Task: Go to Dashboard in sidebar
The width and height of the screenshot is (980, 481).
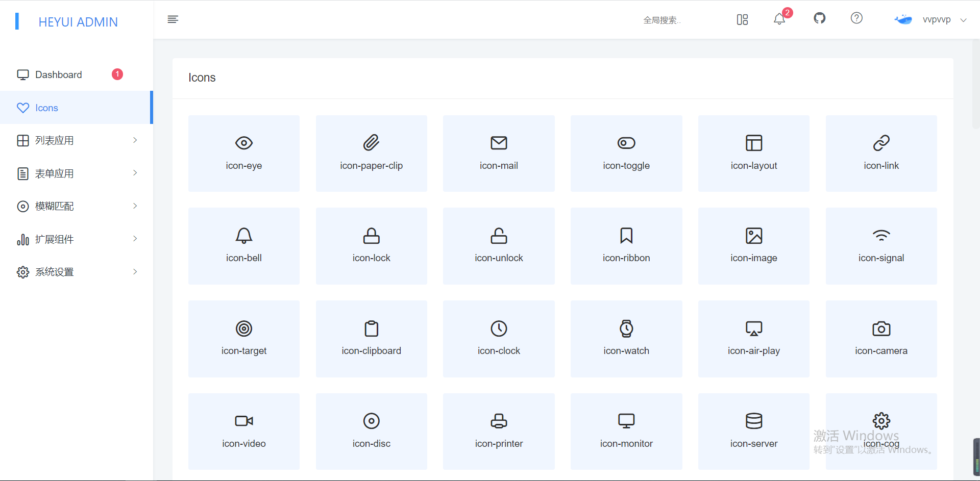Action: [x=77, y=74]
